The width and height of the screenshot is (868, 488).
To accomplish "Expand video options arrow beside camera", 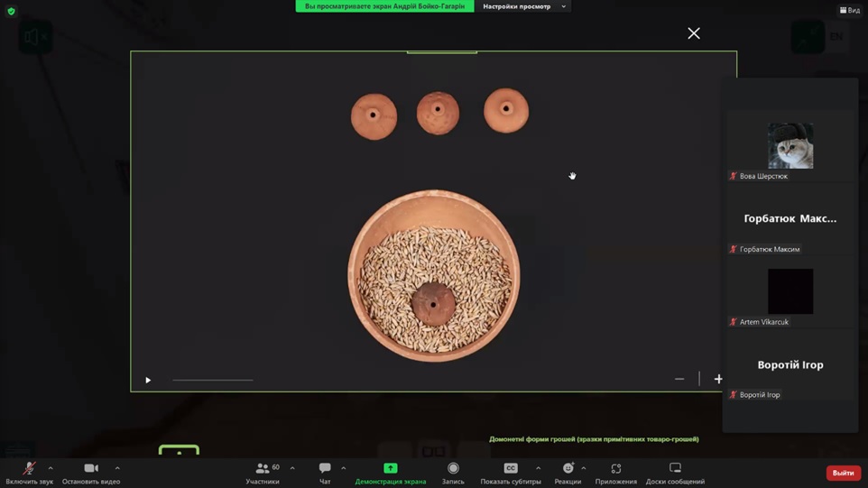I will pyautogui.click(x=117, y=468).
